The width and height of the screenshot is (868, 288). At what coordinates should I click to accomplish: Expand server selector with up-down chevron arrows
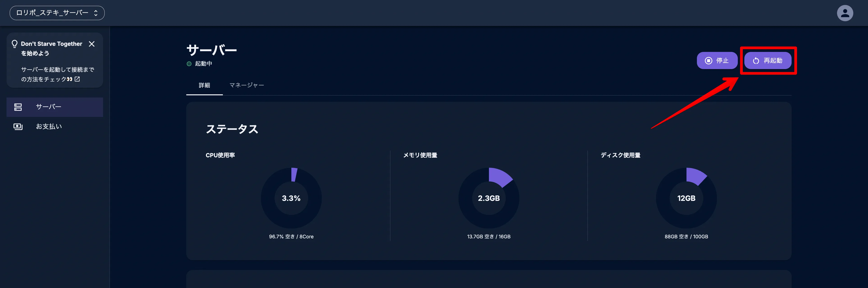click(96, 13)
